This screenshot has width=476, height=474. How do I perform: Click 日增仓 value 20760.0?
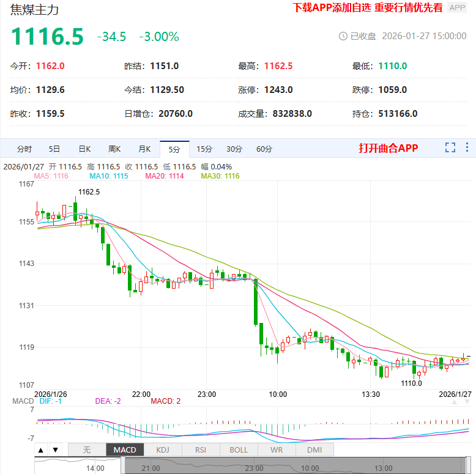(x=176, y=114)
